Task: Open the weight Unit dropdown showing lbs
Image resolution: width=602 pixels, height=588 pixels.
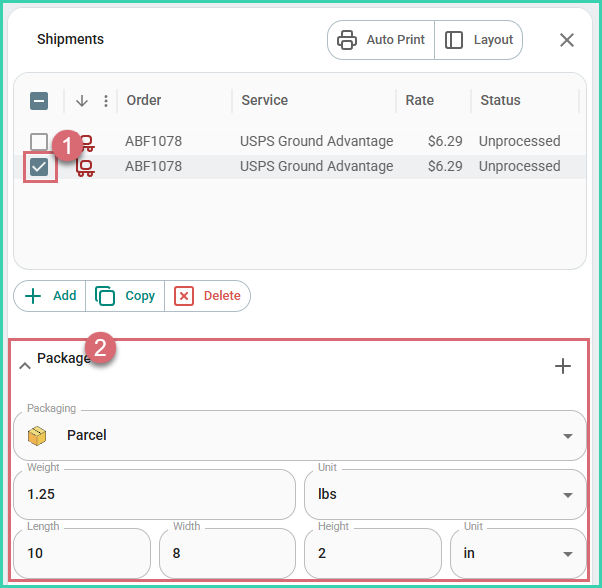Action: pos(445,494)
